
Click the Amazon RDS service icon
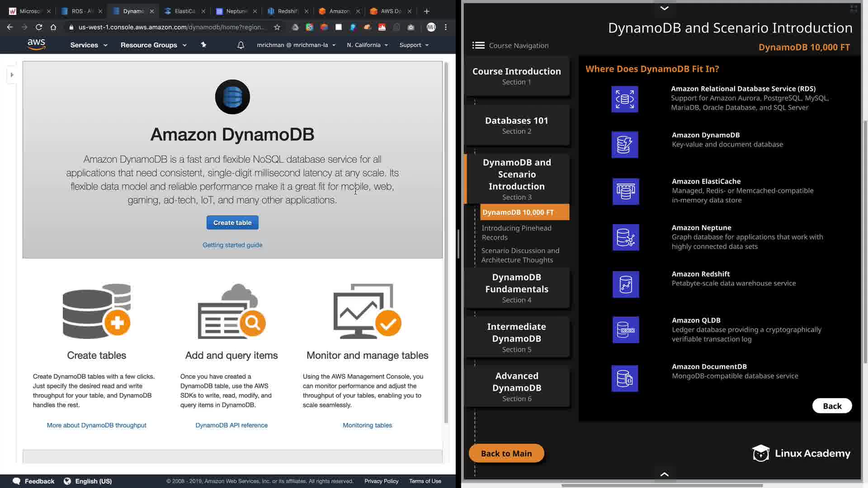[625, 99]
